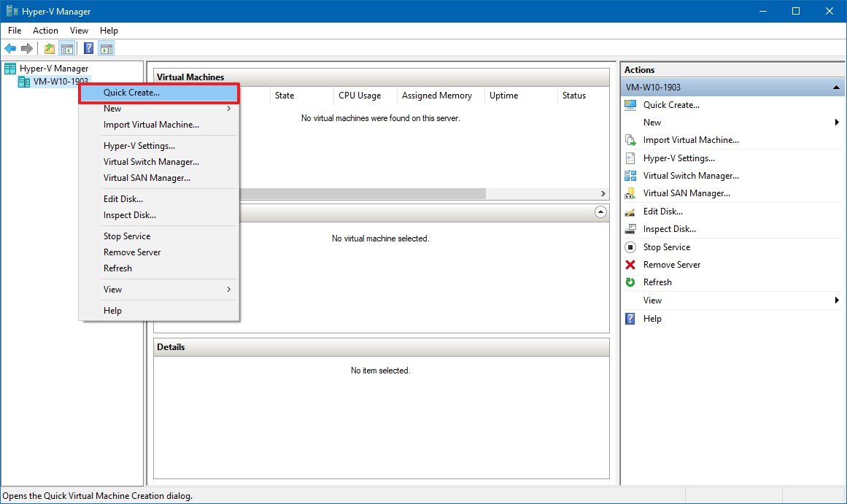Click the Stop Service icon in Actions pane
847x504 pixels.
coord(630,247)
